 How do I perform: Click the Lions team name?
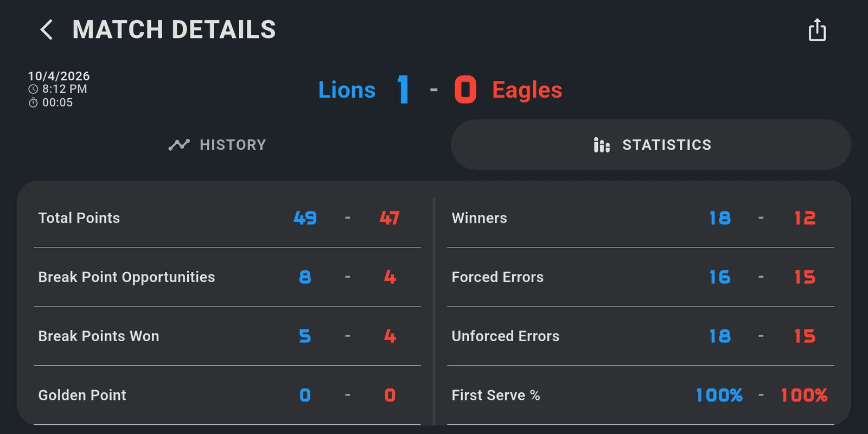click(x=347, y=90)
